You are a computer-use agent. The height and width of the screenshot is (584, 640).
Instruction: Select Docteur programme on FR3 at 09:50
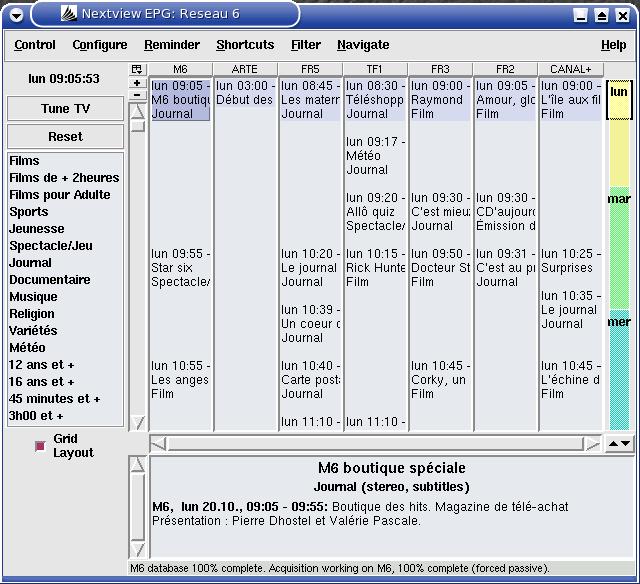pos(440,268)
